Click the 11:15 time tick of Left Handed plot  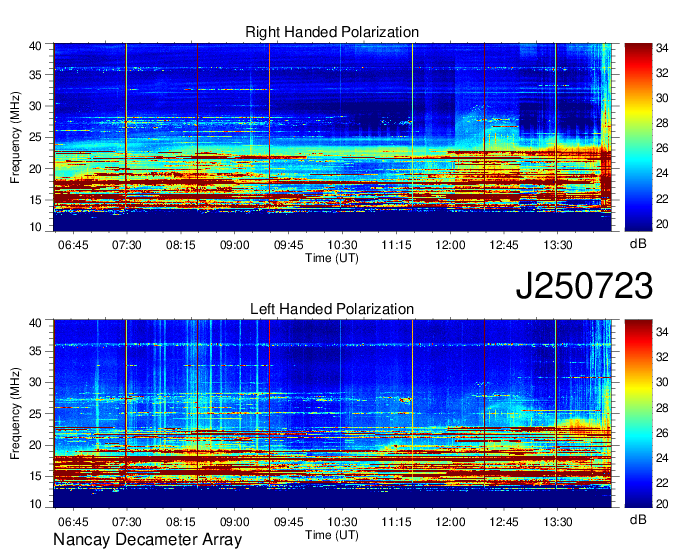coord(396,522)
